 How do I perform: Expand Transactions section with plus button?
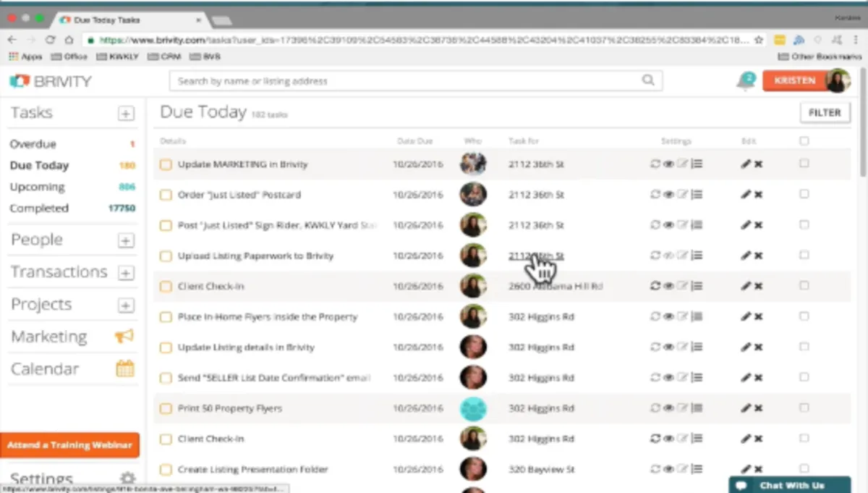(x=126, y=273)
